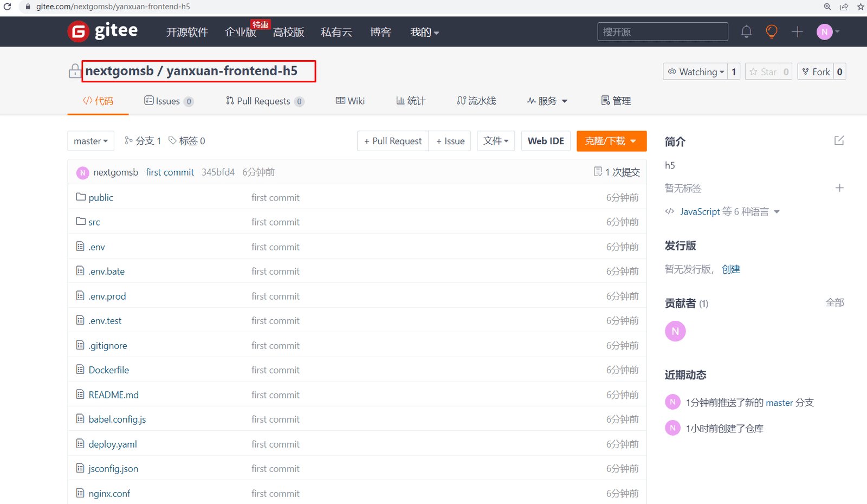Click the .gitignore file icon
The height and width of the screenshot is (504, 867).
coord(80,345)
